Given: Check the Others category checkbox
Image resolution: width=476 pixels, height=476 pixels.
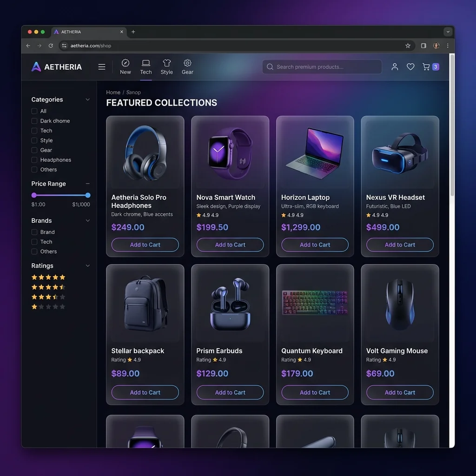Looking at the screenshot, I should [x=34, y=169].
